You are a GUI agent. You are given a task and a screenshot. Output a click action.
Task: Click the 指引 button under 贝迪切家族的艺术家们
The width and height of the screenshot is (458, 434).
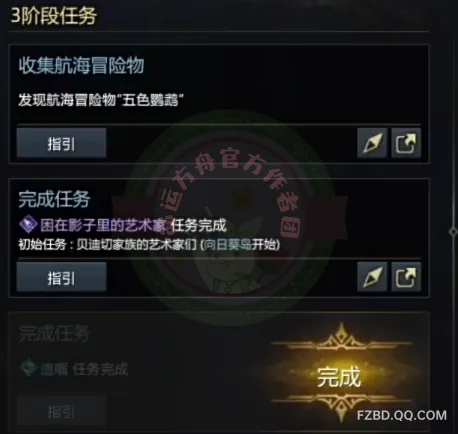(61, 277)
